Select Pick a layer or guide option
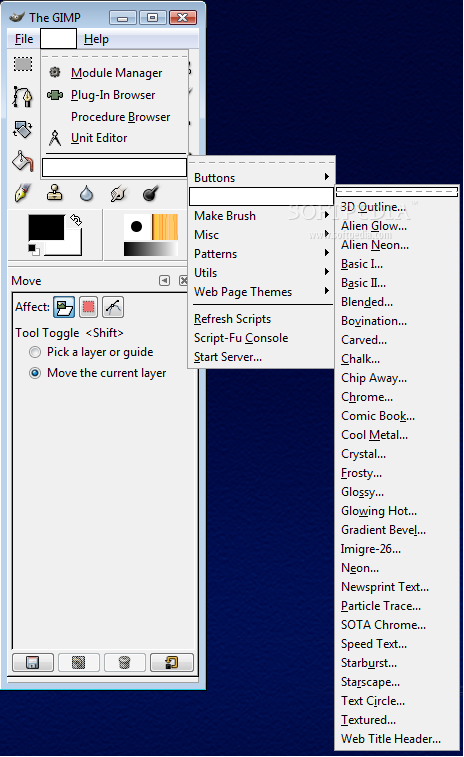This screenshot has width=464, height=757. pos(92,352)
